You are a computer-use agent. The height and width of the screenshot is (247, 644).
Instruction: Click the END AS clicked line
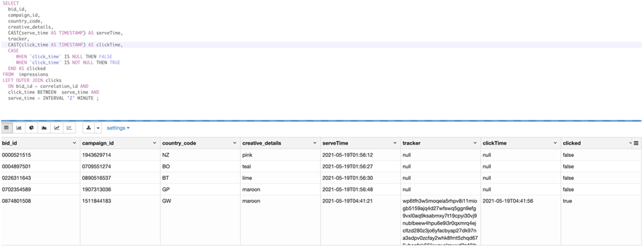[27, 68]
